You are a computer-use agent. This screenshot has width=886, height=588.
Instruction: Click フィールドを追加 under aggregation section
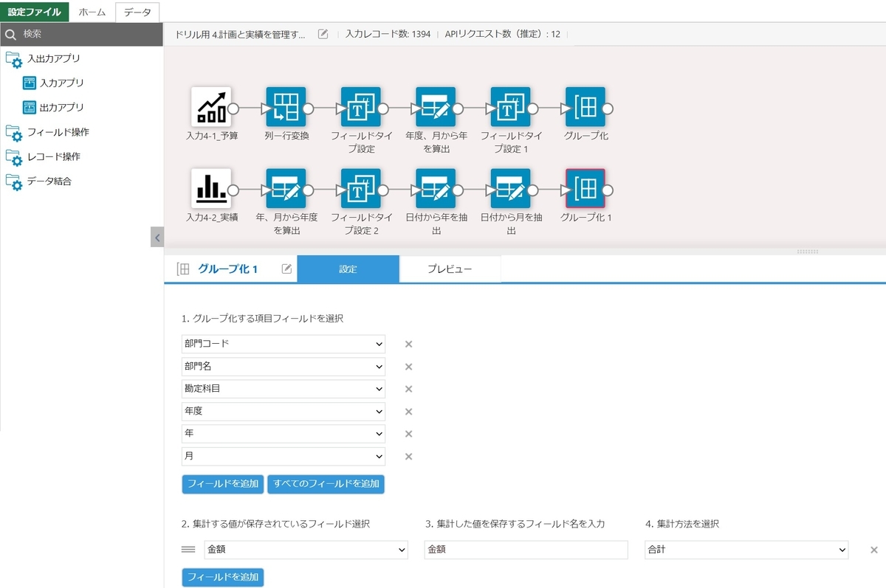click(223, 577)
